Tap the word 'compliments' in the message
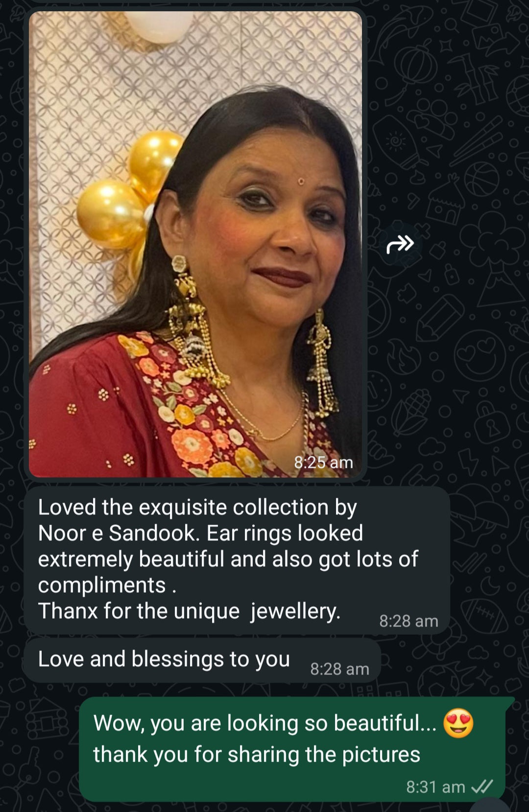 102,585
